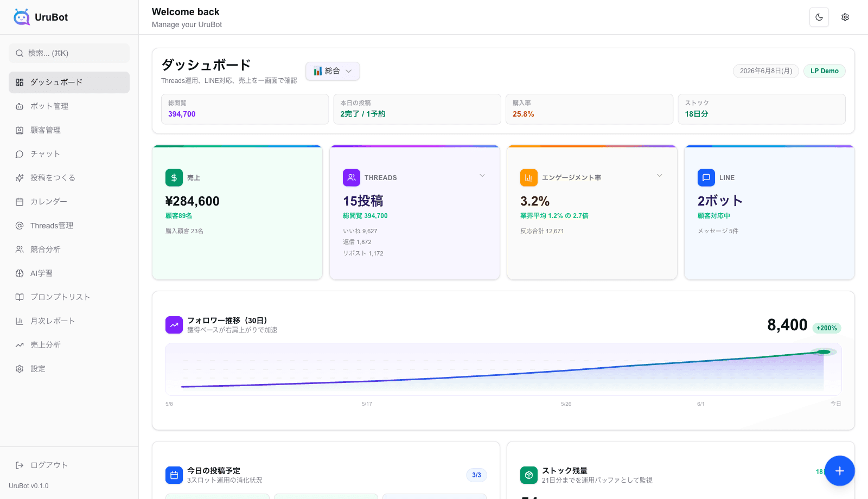Click the チャット bubble icon
868x499 pixels.
20,154
